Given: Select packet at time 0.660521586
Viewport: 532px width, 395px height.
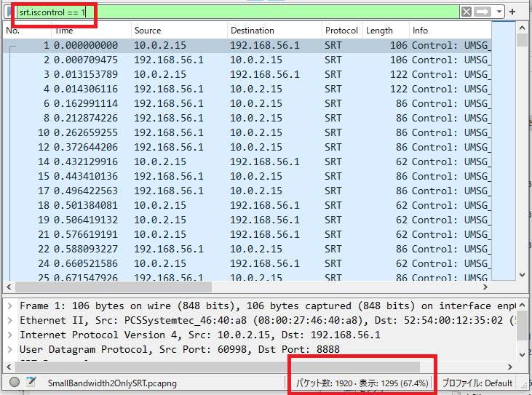Looking at the screenshot, I should point(247,264).
